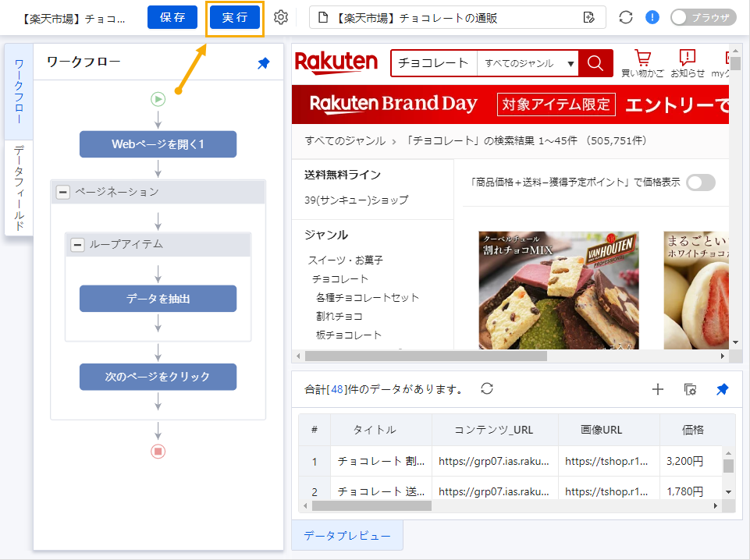
Task: Click the 実行 button
Action: click(235, 17)
